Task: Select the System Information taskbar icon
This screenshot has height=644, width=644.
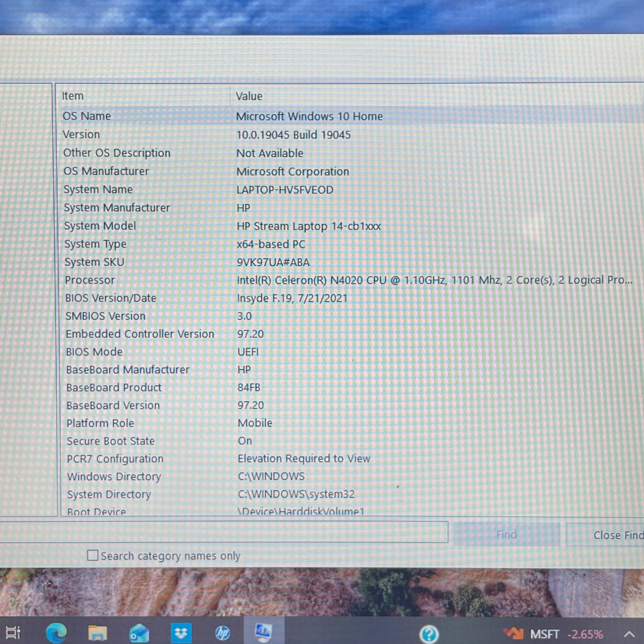Action: click(264, 632)
